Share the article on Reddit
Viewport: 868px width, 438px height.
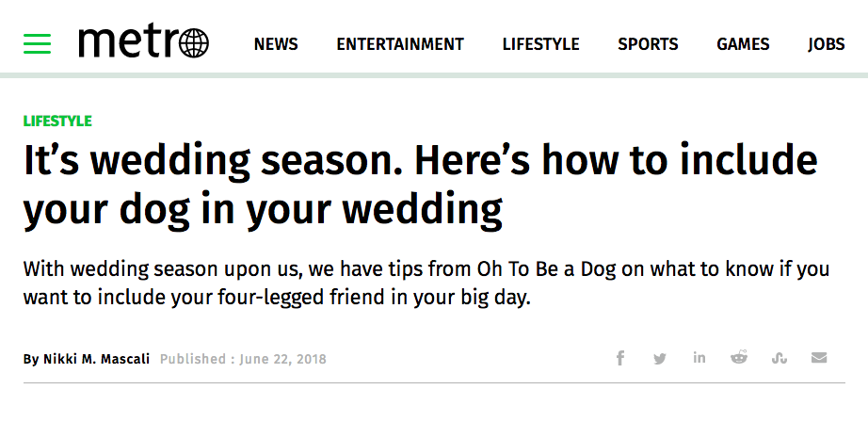click(x=739, y=357)
